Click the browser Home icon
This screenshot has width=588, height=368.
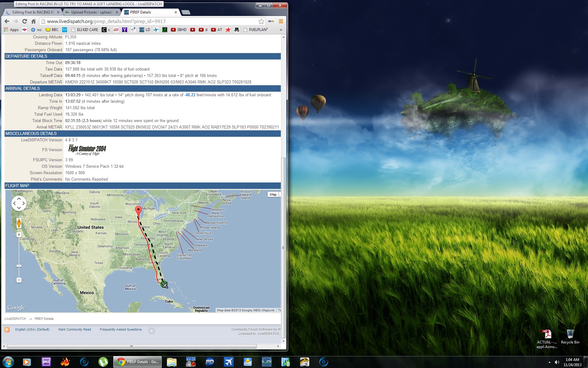(34, 21)
